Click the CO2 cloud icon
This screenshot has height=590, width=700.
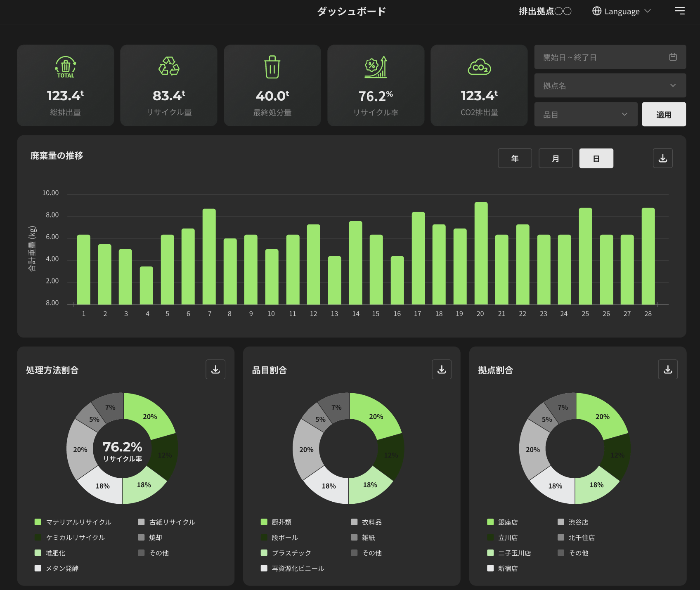tap(479, 67)
